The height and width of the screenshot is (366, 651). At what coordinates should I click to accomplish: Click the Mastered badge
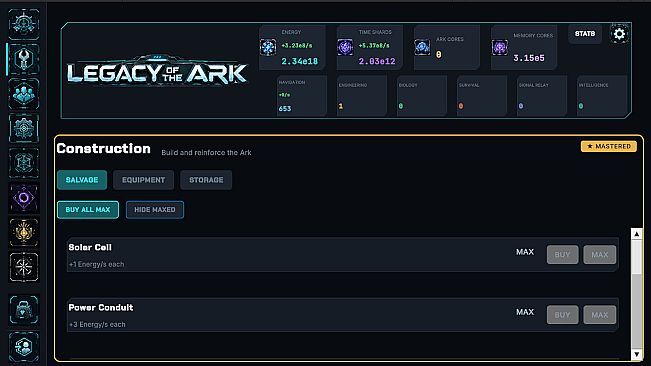609,146
